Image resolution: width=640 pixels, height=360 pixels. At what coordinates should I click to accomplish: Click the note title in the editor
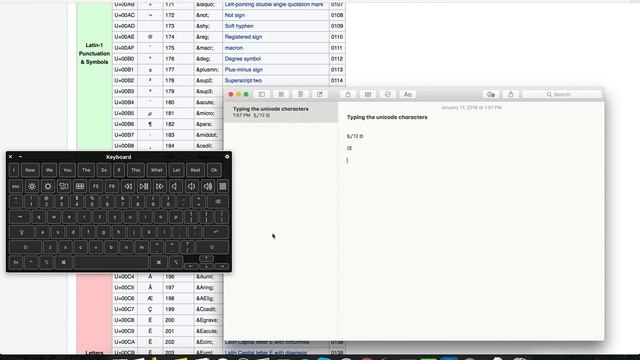click(x=387, y=117)
